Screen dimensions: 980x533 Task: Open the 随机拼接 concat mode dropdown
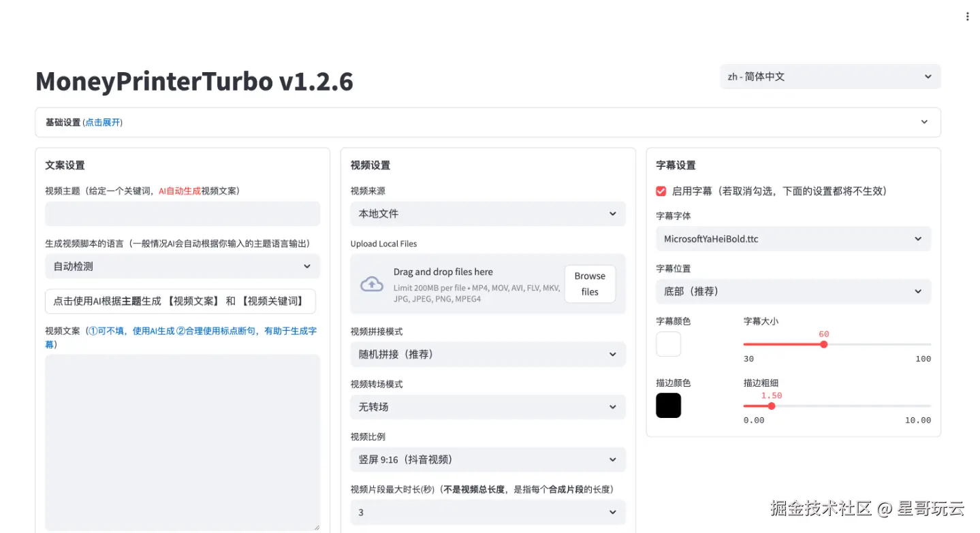(488, 354)
